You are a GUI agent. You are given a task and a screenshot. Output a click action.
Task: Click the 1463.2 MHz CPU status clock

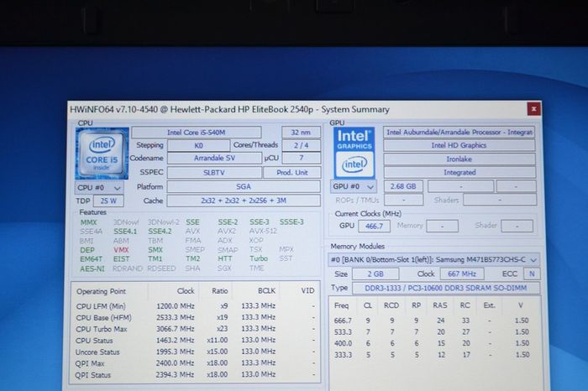point(176,340)
